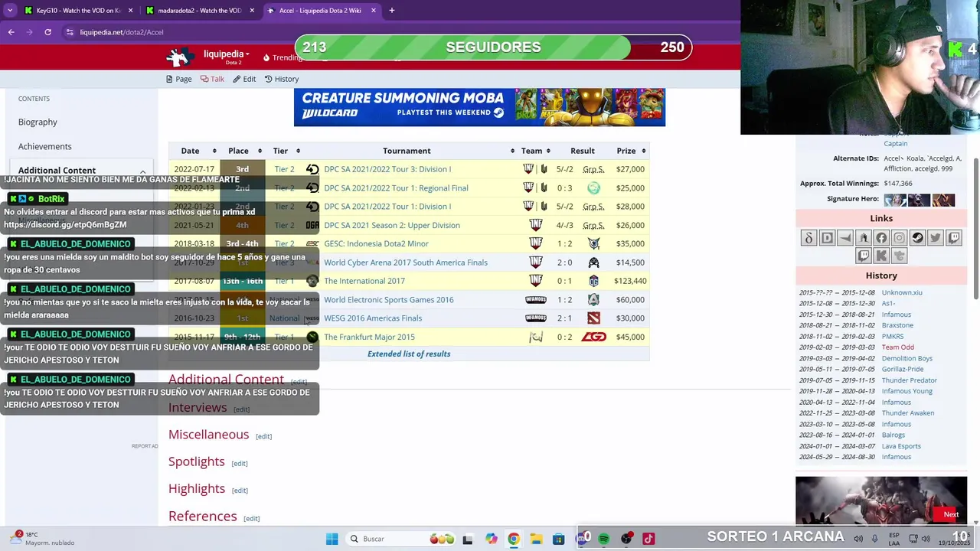Open the Dotabuff 'D' link icon
Image resolution: width=980 pixels, height=551 pixels.
pyautogui.click(x=827, y=238)
